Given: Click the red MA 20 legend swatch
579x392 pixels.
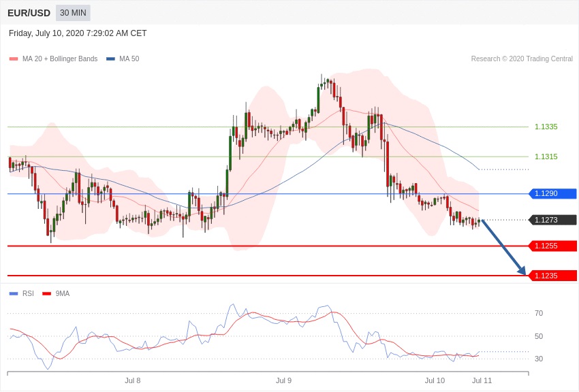Looking at the screenshot, I should point(14,59).
